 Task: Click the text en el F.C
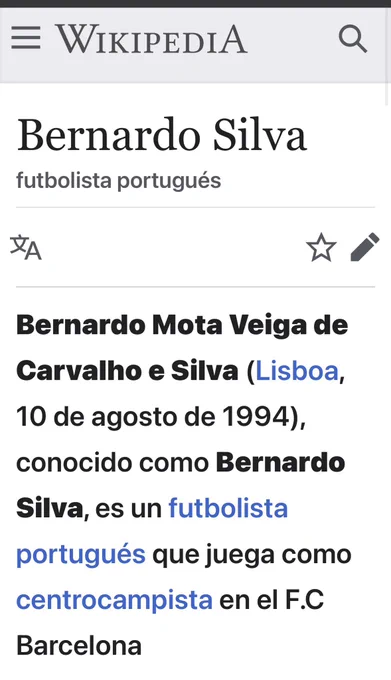pyautogui.click(x=272, y=600)
